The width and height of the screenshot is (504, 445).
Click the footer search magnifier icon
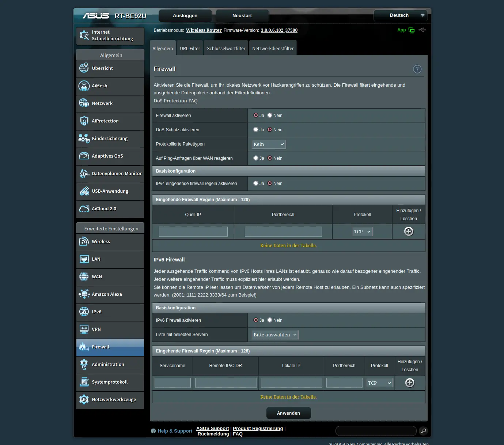pyautogui.click(x=423, y=431)
